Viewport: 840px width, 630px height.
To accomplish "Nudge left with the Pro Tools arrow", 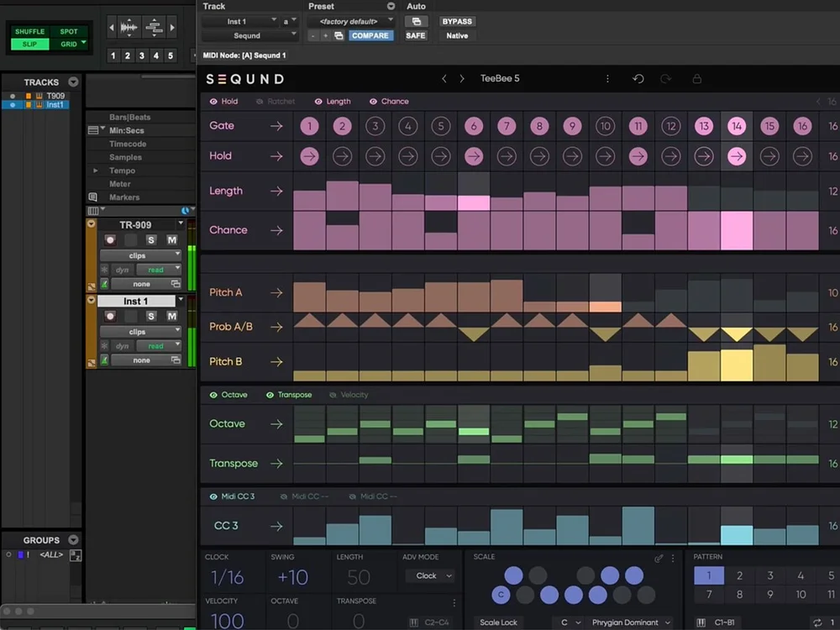I will [112, 28].
